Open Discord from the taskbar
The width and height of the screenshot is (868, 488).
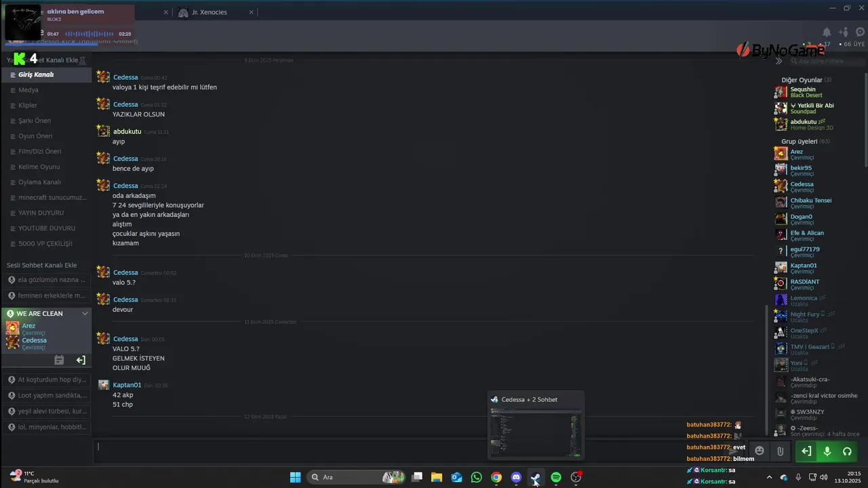pos(516,477)
